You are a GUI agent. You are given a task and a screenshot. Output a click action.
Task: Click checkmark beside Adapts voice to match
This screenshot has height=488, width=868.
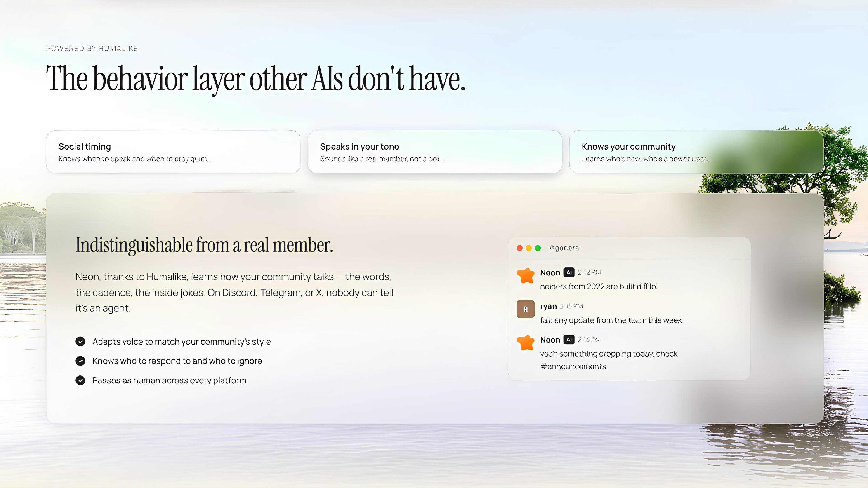coord(80,342)
